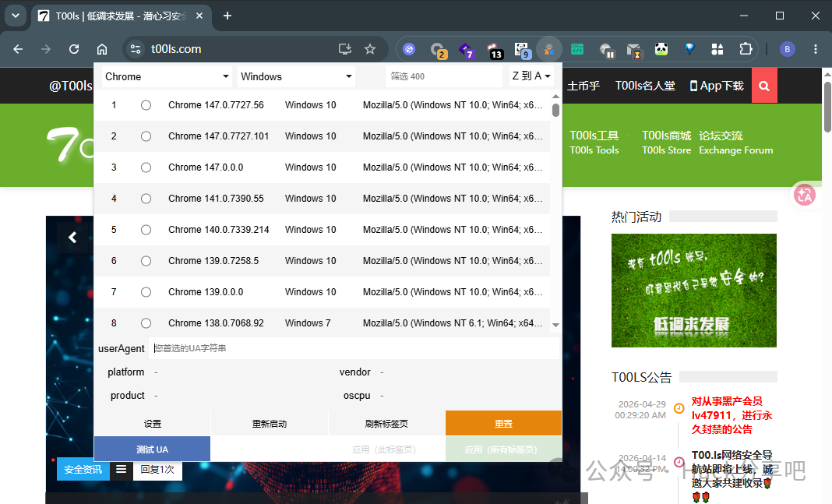Click 应用（所有标签页）apply button

tap(502, 449)
